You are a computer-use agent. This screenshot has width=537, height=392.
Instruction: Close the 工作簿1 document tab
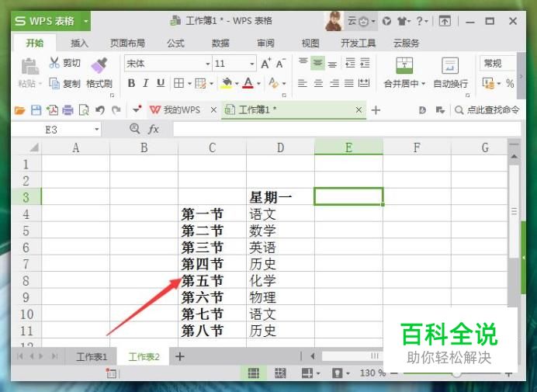click(359, 110)
